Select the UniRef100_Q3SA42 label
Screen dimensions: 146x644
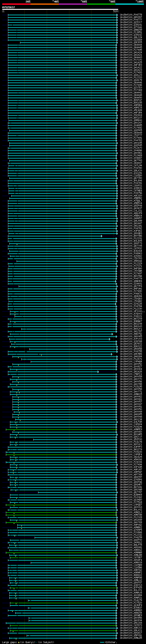coord(131,256)
